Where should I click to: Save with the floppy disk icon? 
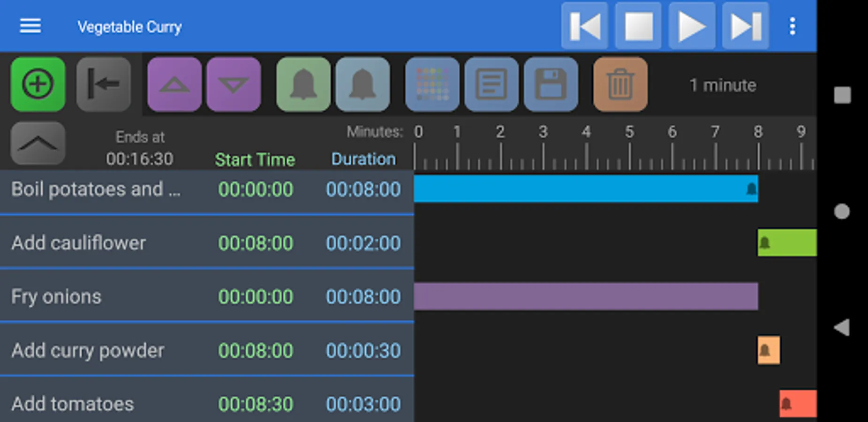[x=551, y=84]
